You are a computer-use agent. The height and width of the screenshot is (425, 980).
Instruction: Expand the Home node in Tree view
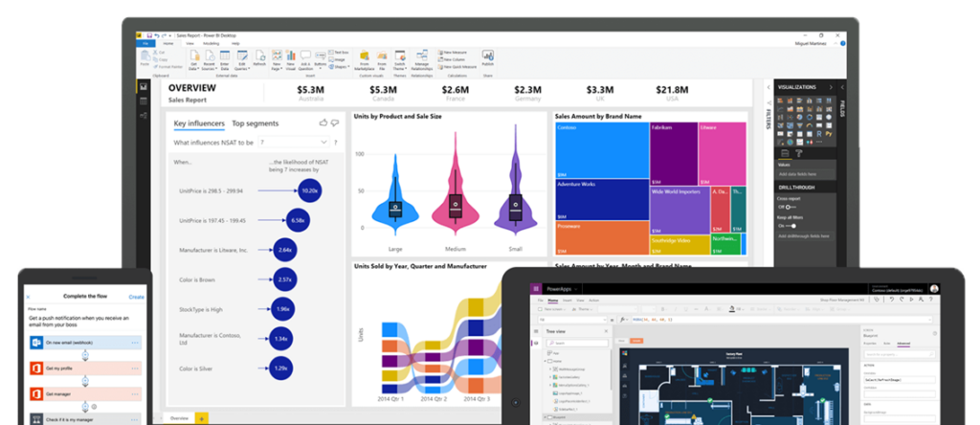(545, 361)
